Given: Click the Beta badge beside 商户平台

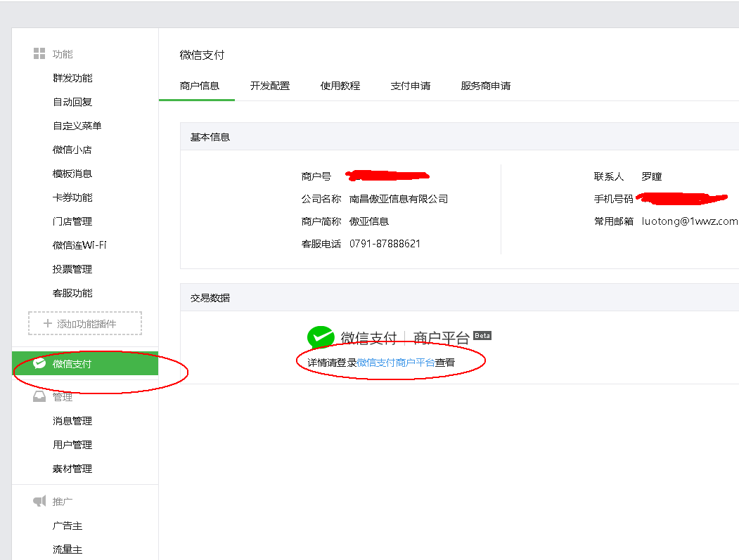Looking at the screenshot, I should (x=482, y=335).
